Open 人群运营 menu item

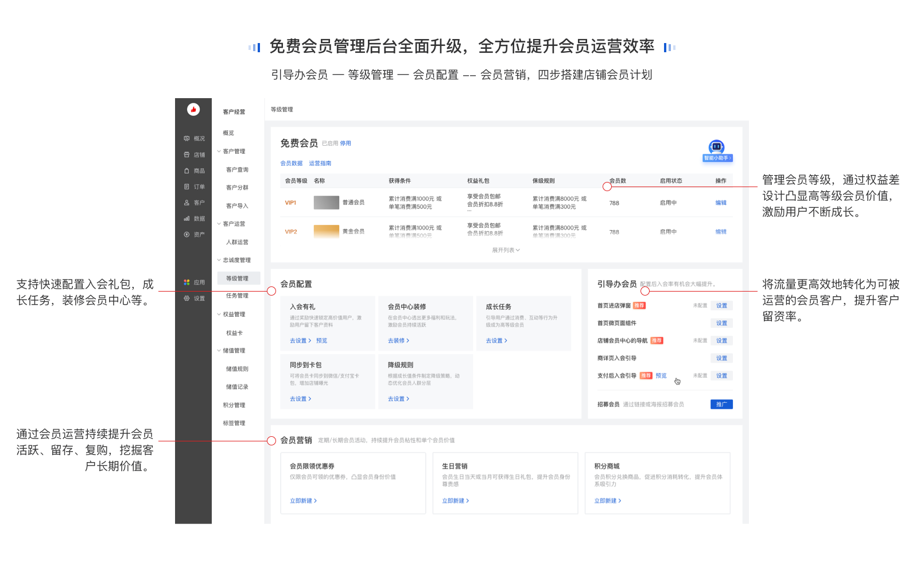(237, 242)
